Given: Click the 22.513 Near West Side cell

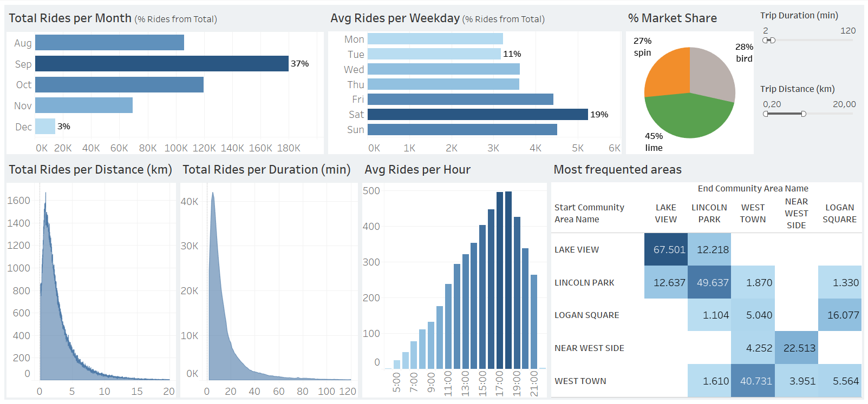Looking at the screenshot, I should click(796, 348).
